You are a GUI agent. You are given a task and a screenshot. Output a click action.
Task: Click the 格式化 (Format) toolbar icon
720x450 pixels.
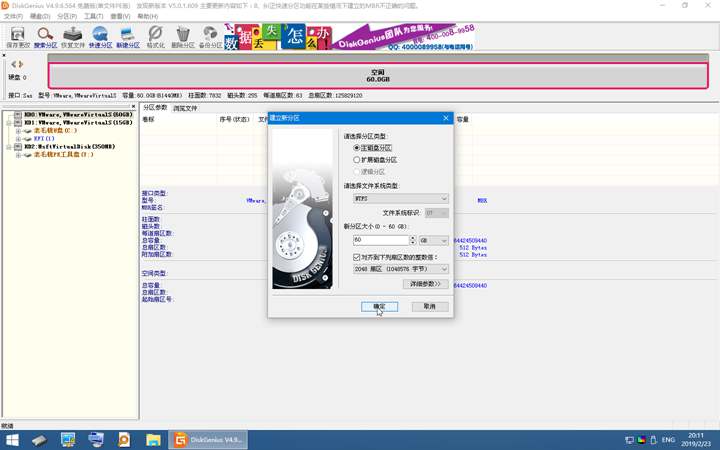pyautogui.click(x=155, y=37)
